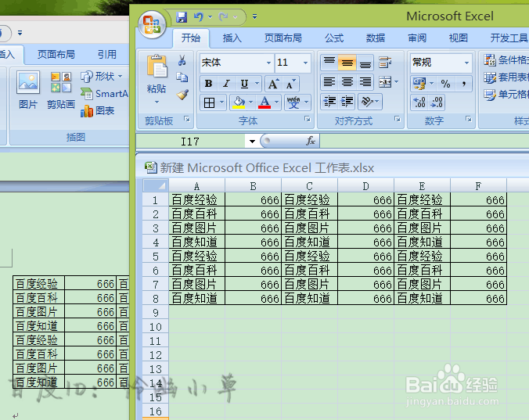Screen dimensions: 529x420
Task: Select column D header
Action: (x=365, y=185)
